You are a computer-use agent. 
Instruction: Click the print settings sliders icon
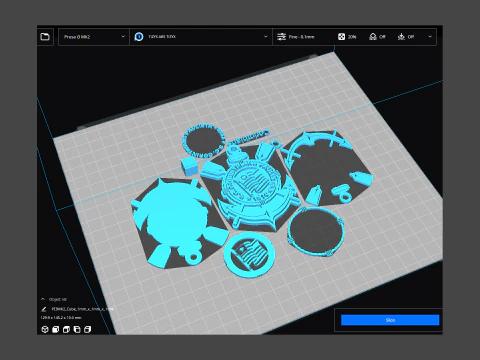tap(282, 37)
